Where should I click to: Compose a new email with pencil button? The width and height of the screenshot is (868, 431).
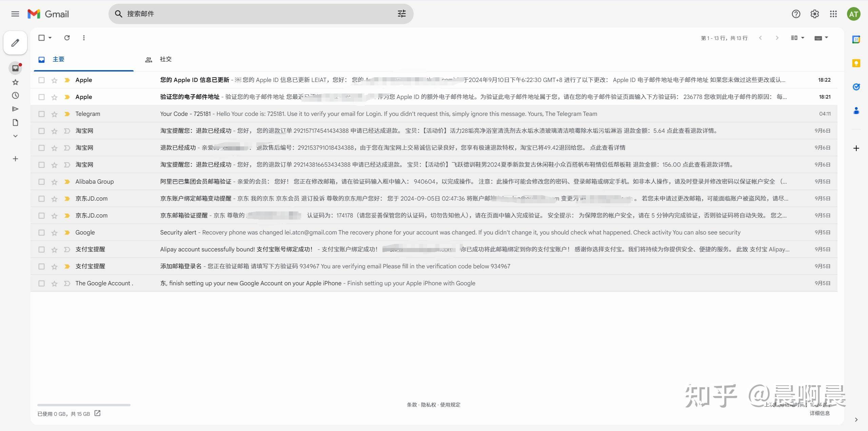(x=15, y=43)
